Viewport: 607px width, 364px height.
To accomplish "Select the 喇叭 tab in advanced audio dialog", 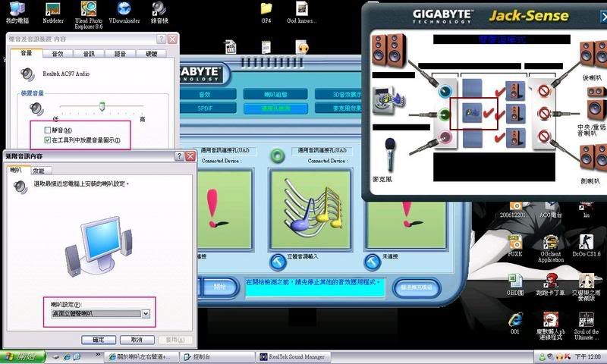I will pyautogui.click(x=17, y=170).
